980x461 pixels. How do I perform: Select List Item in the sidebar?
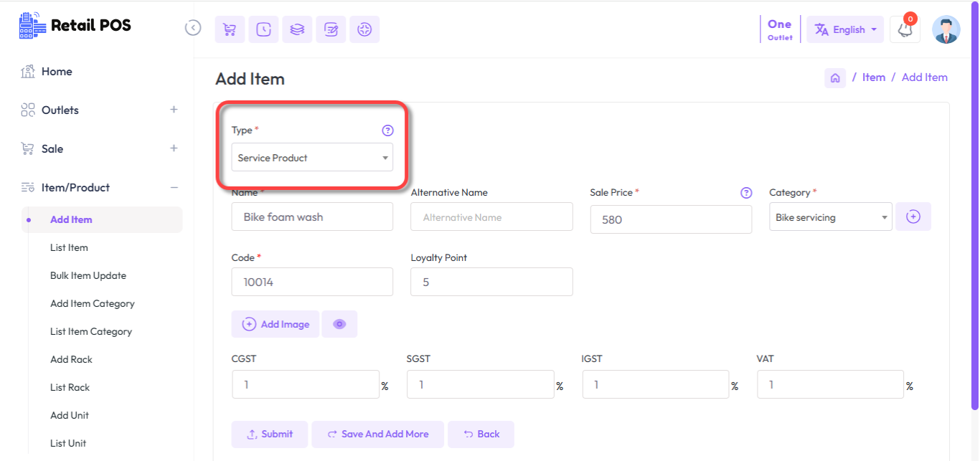point(68,247)
